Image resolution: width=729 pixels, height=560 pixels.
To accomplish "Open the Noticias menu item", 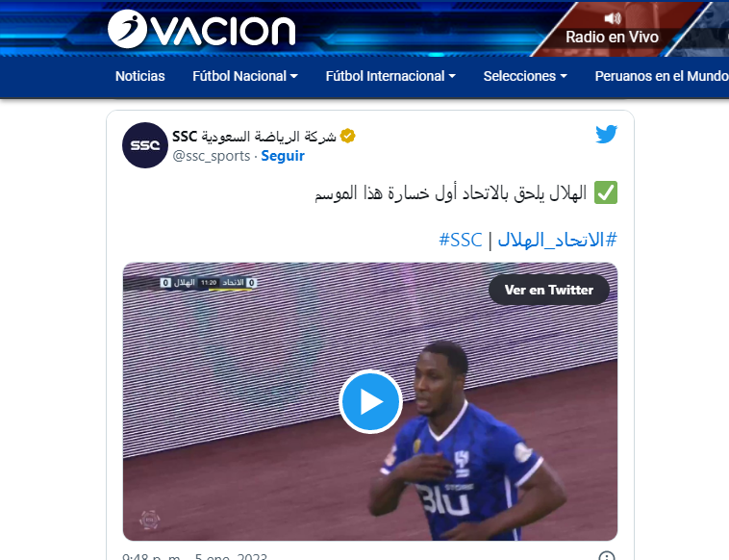I will pyautogui.click(x=140, y=76).
